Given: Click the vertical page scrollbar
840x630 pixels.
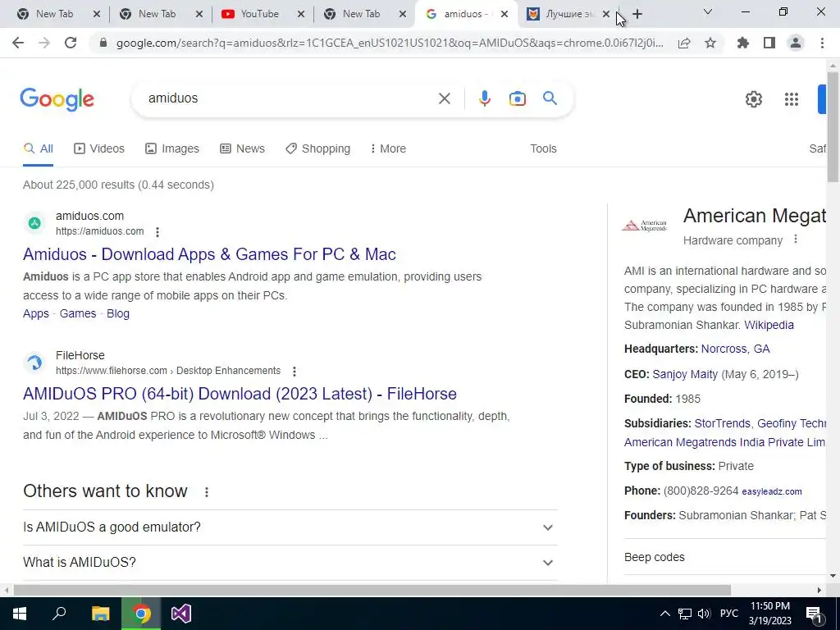Looking at the screenshot, I should coord(833,126).
